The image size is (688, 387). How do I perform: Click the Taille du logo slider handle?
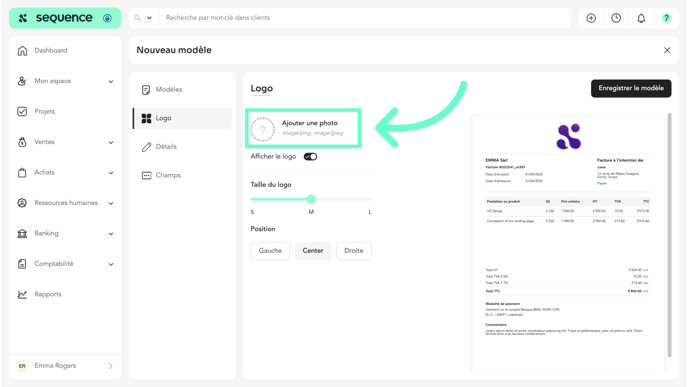pos(311,199)
